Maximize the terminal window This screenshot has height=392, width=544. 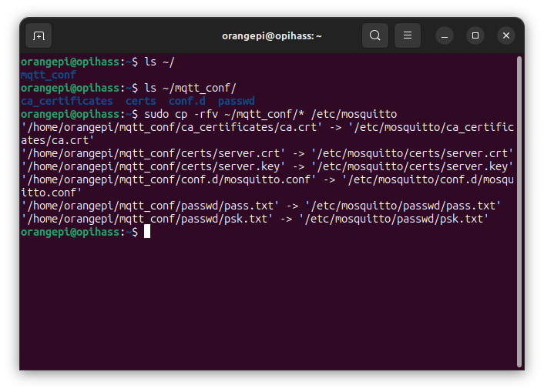(475, 35)
